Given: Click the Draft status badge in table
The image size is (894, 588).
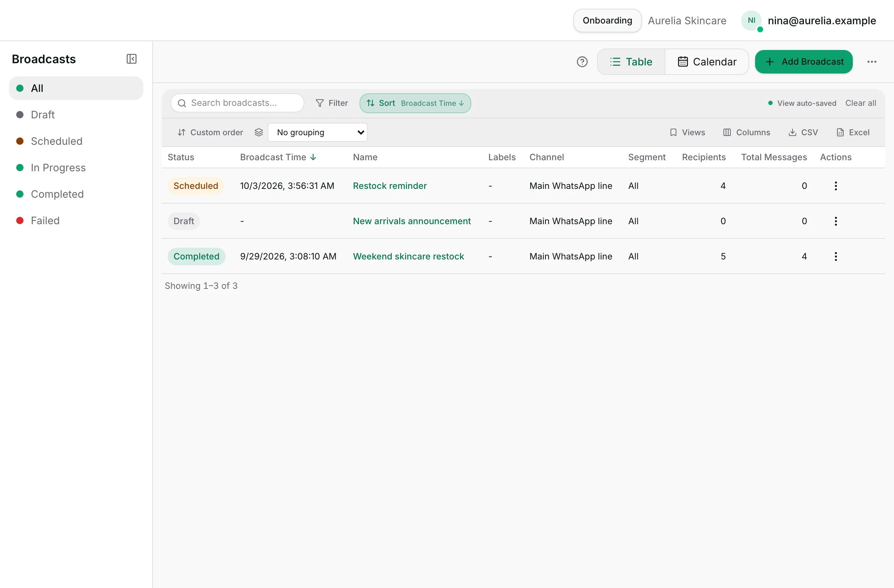Looking at the screenshot, I should click(x=184, y=221).
